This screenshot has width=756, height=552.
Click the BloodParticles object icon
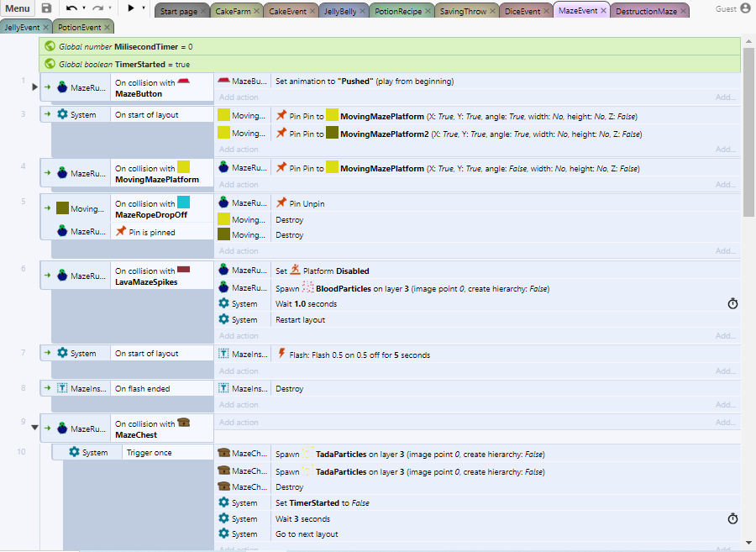[308, 288]
